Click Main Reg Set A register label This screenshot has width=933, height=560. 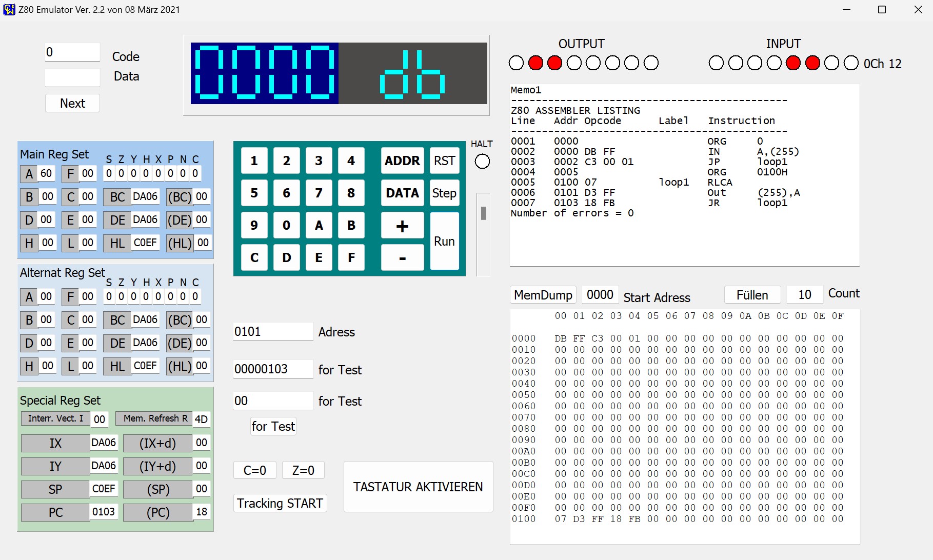coord(29,174)
